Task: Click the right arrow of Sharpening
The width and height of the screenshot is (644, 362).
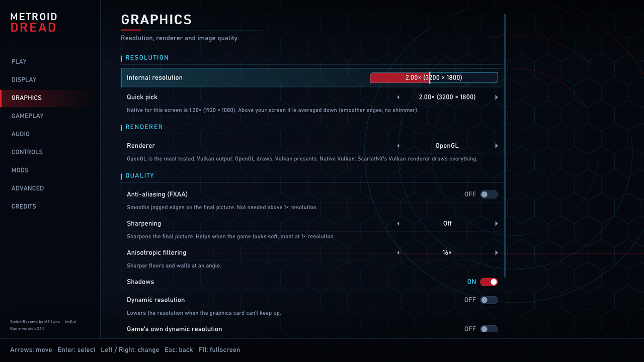Action: (497, 224)
